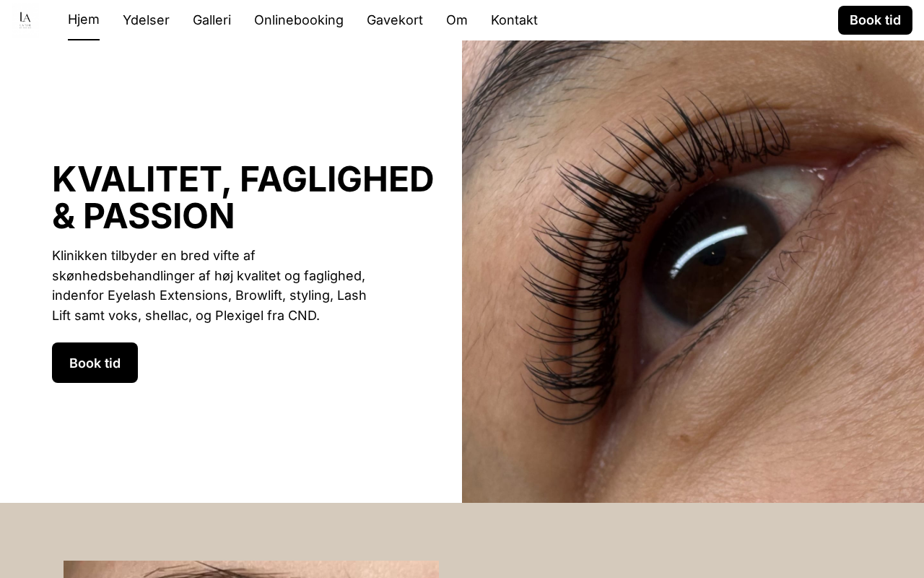
Task: Click the underline beneath Hjem tab
Action: 84,40
